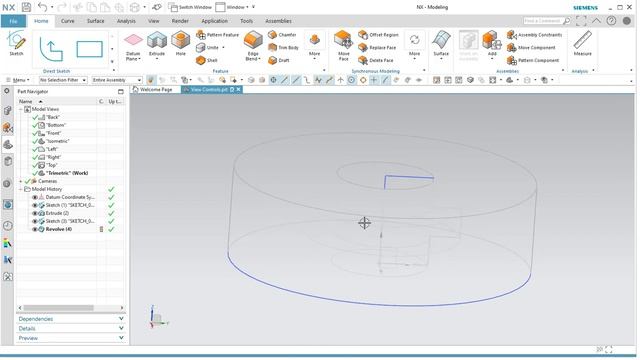Expand the Cameras tree node

pos(21,181)
